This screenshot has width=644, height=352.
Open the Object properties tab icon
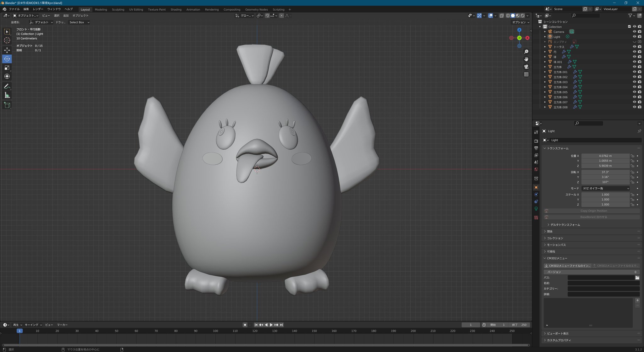click(536, 187)
